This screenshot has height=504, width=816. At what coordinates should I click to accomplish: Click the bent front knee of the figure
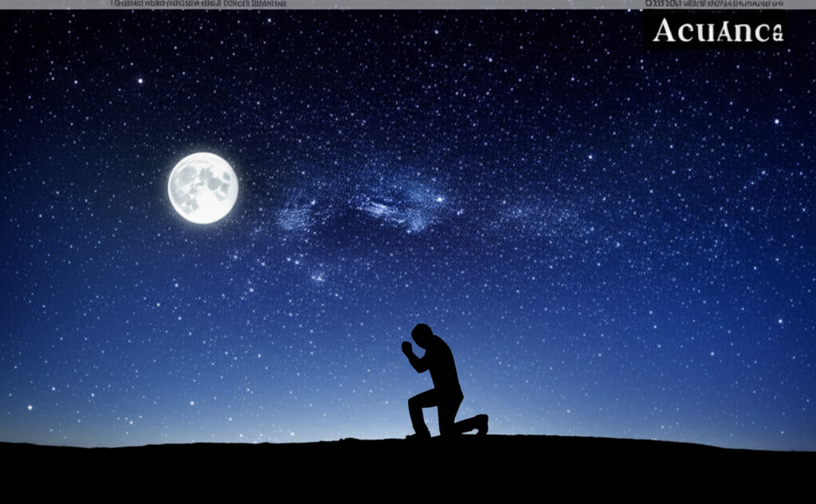pos(412,398)
